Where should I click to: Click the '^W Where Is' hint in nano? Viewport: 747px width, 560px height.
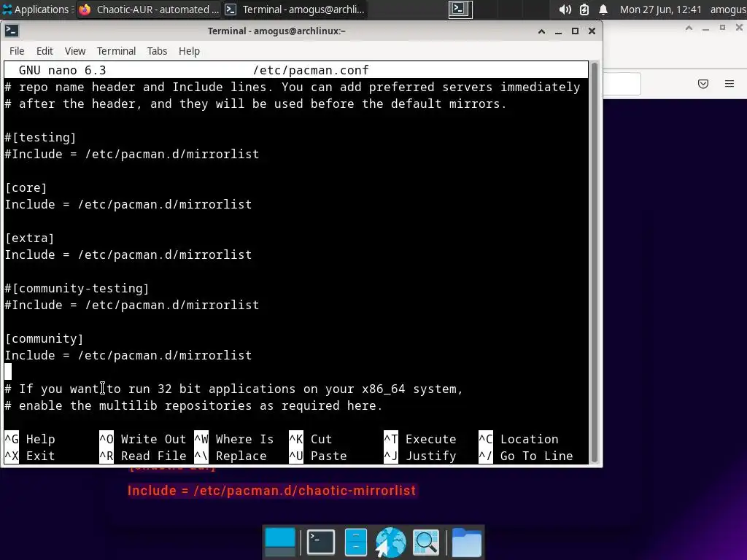234,439
